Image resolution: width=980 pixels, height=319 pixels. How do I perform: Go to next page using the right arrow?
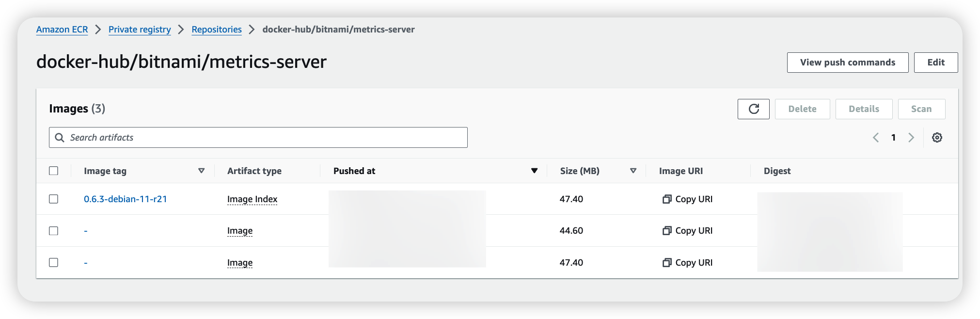(x=911, y=137)
